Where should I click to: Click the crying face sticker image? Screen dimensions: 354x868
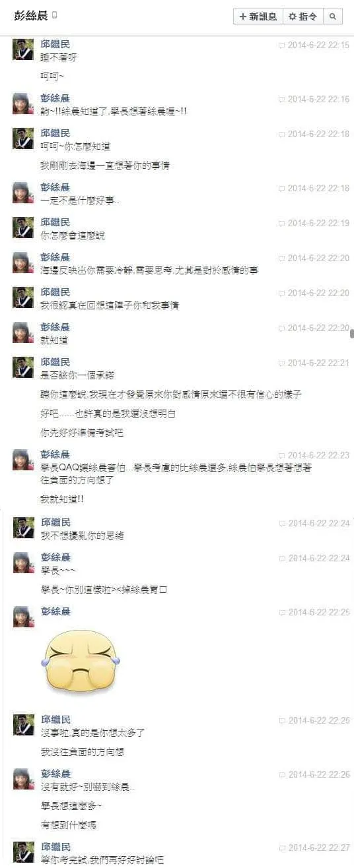tap(81, 660)
